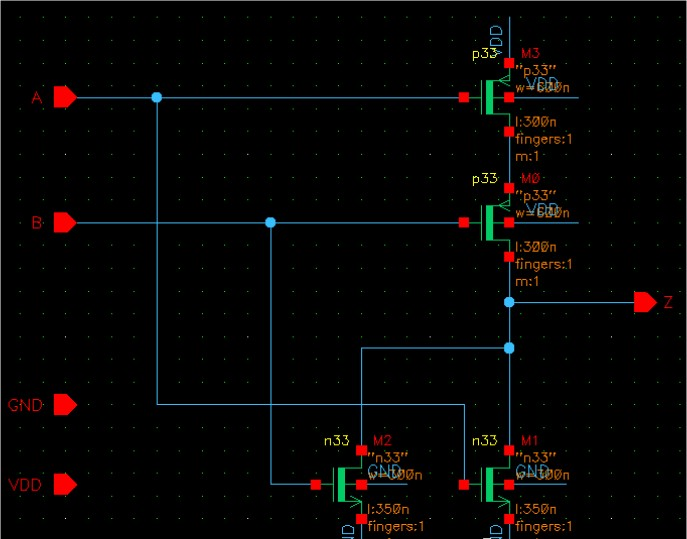Click the gate terminal of transistor M1
This screenshot has height=539, width=687.
click(x=464, y=485)
